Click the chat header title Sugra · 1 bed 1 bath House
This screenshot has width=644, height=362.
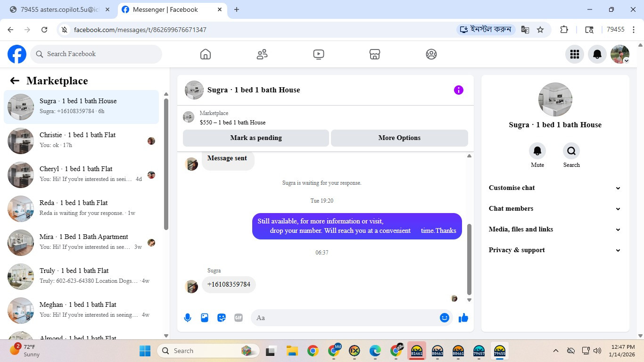coord(254,90)
